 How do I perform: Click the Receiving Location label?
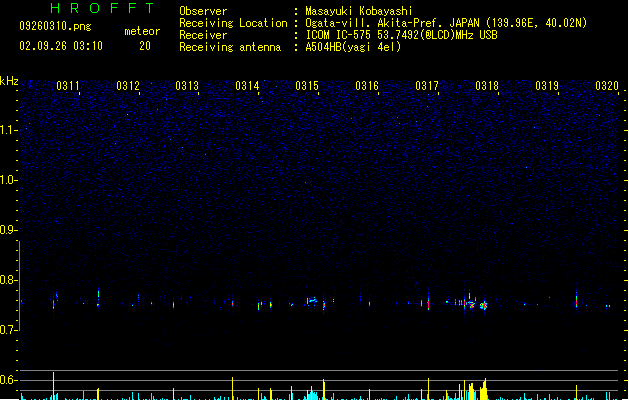233,23
